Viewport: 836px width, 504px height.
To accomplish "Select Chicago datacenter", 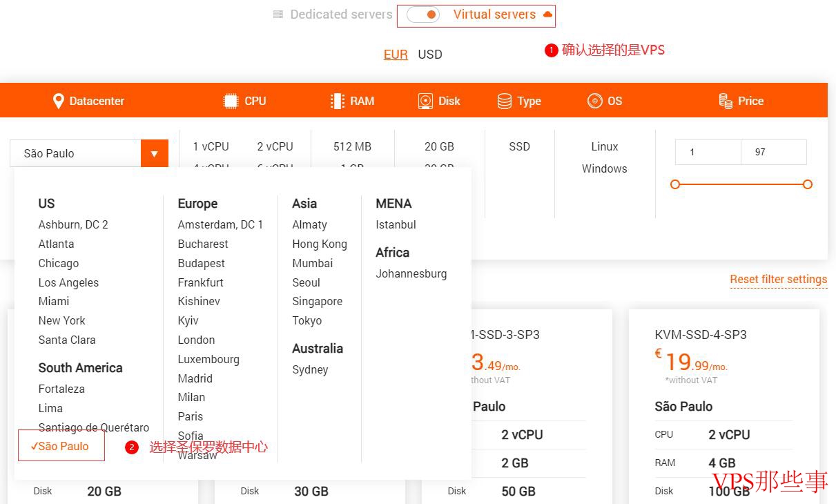I will coord(59,263).
